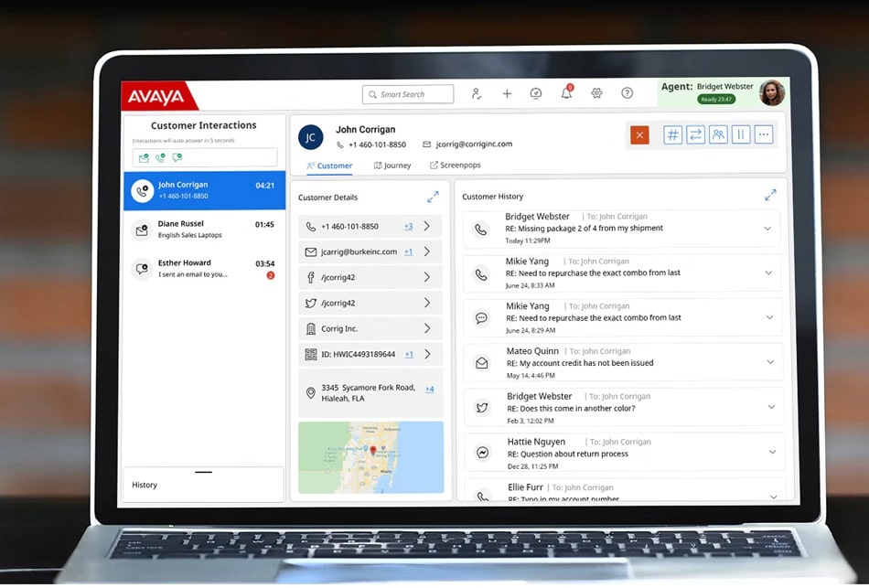Expand the 'Does this come in another color?' entry
Viewport: 869px width, 588px height.
(771, 407)
